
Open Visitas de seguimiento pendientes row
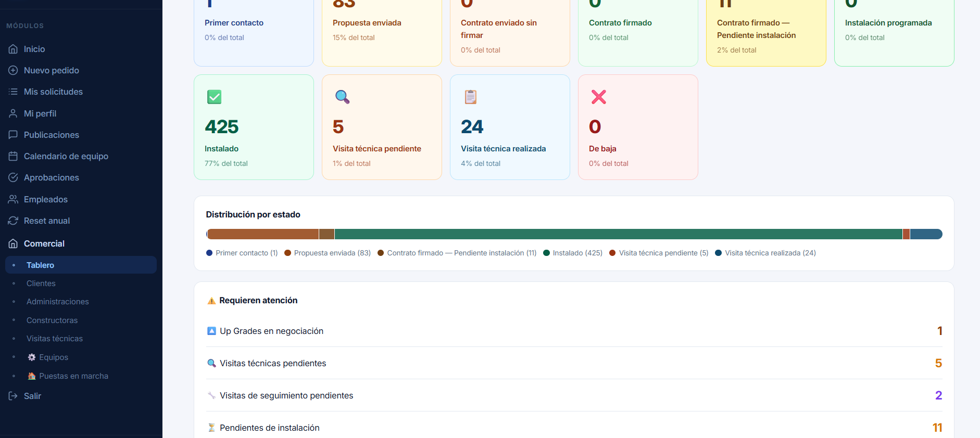[574, 395]
